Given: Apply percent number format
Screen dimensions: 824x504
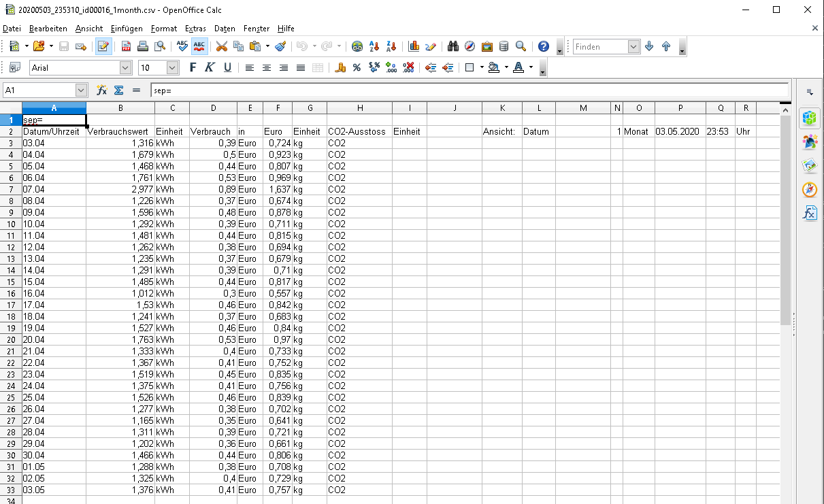Looking at the screenshot, I should coord(357,67).
